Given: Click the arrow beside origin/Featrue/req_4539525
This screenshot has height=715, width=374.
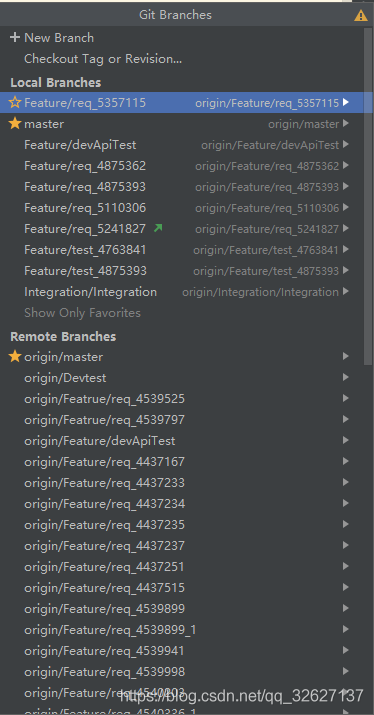Looking at the screenshot, I should pos(346,399).
